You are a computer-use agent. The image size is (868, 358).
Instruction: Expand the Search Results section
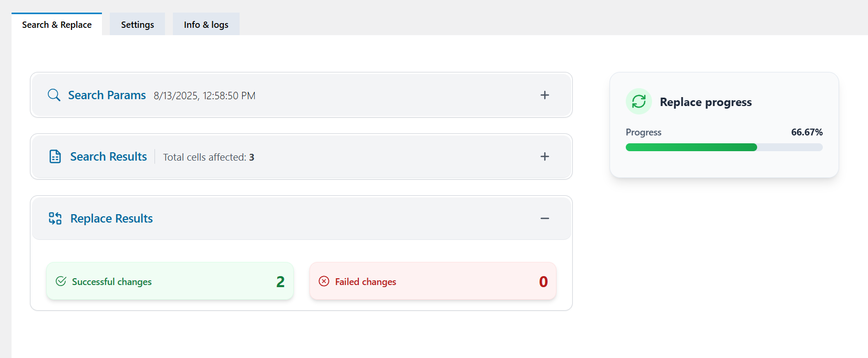point(545,156)
